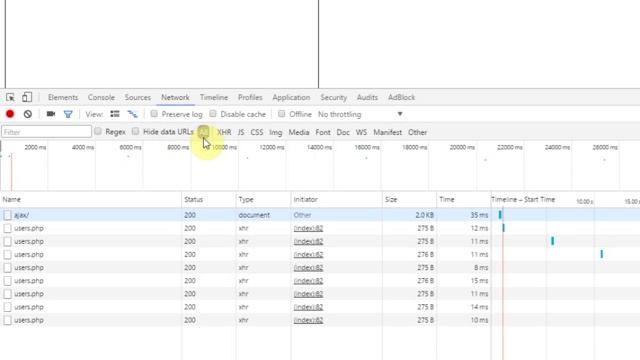Viewport: 640px width, 360px height.
Task: Open the Profiles tab
Action: [250, 98]
